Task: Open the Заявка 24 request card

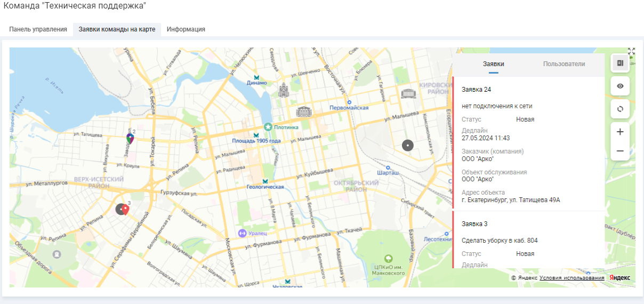Action: 528,144
